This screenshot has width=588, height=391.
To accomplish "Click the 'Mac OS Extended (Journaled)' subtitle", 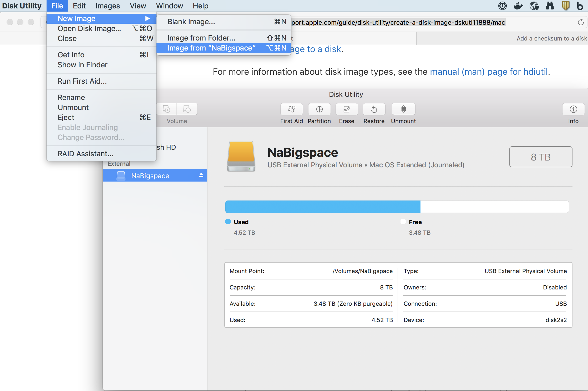I will click(417, 165).
